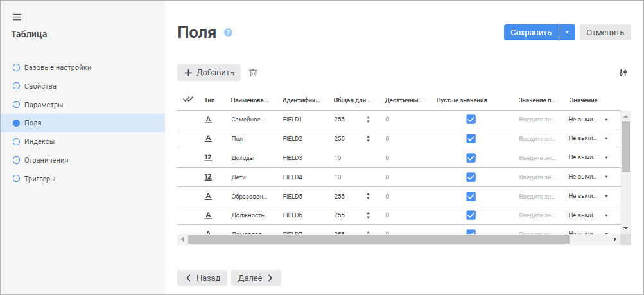644x295 pixels.
Task: Open the hamburger menu icon
Action: coord(17,17)
